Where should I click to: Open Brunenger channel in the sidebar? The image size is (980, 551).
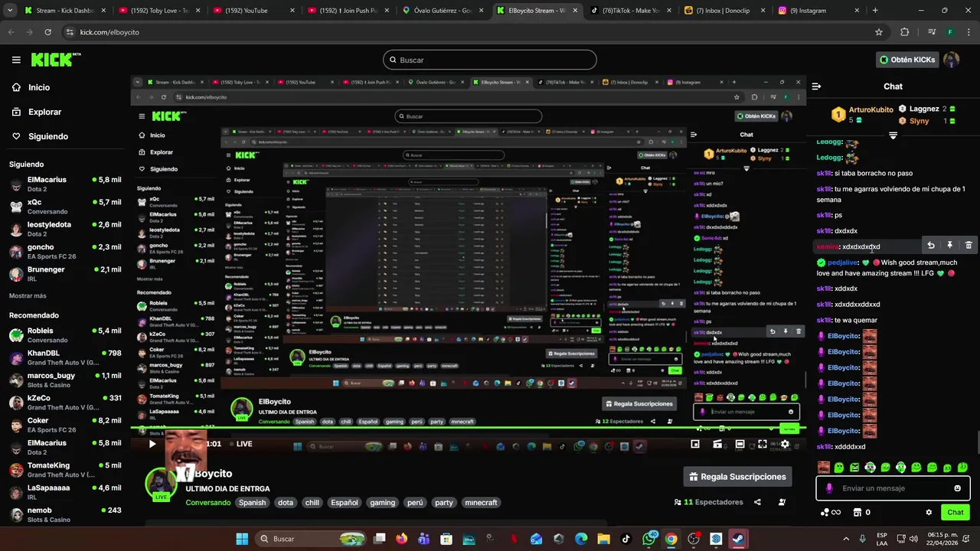(65, 273)
